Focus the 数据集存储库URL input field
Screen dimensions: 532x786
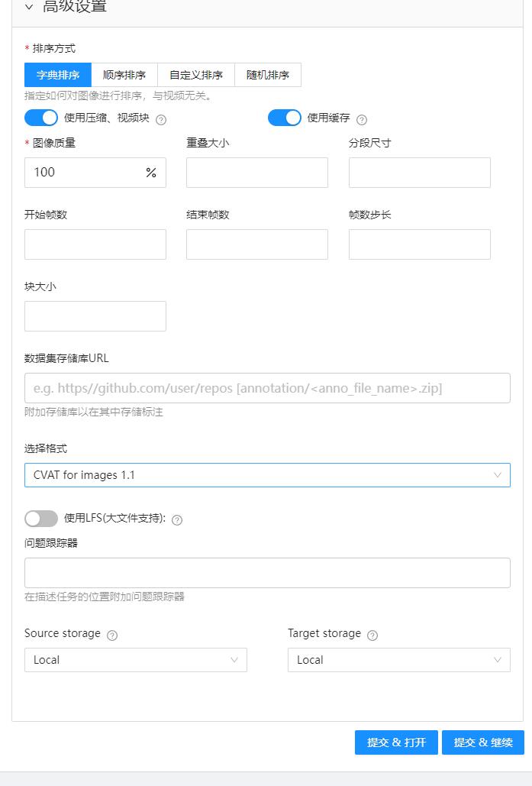[267, 388]
